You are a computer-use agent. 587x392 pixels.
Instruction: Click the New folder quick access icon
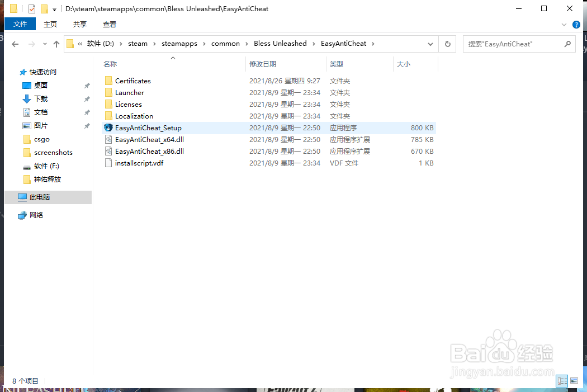(44, 8)
